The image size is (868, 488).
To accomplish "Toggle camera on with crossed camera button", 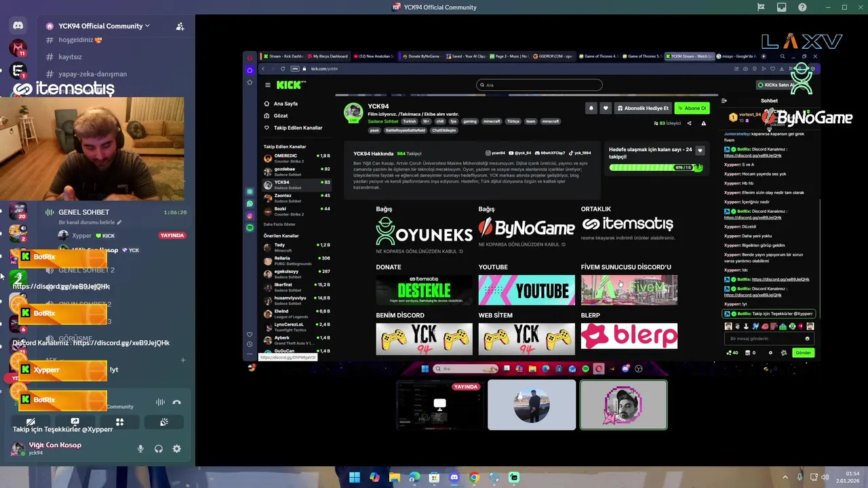I will [x=31, y=422].
